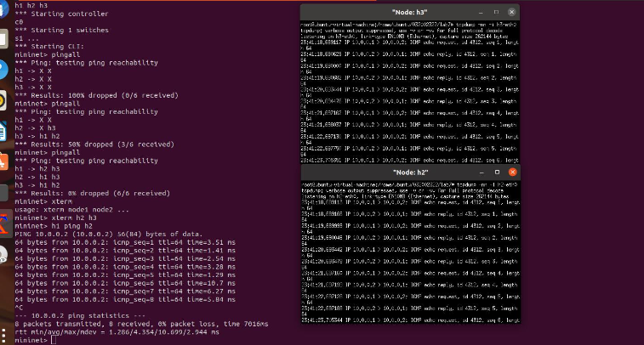Click the "h3 -> X X" ping result
Image resolution: width=644 pixels, height=345 pixels.
[x=33, y=88]
